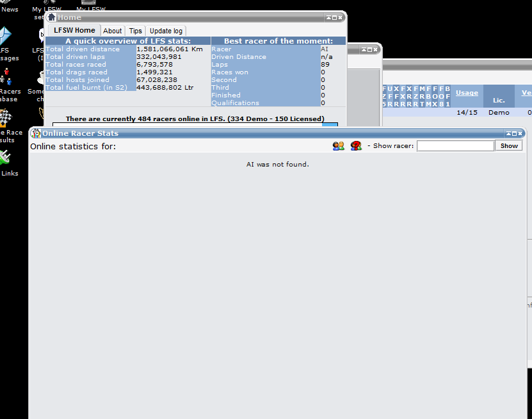Roll up the Home window
Screen dimensions: 532x419
[x=329, y=18]
